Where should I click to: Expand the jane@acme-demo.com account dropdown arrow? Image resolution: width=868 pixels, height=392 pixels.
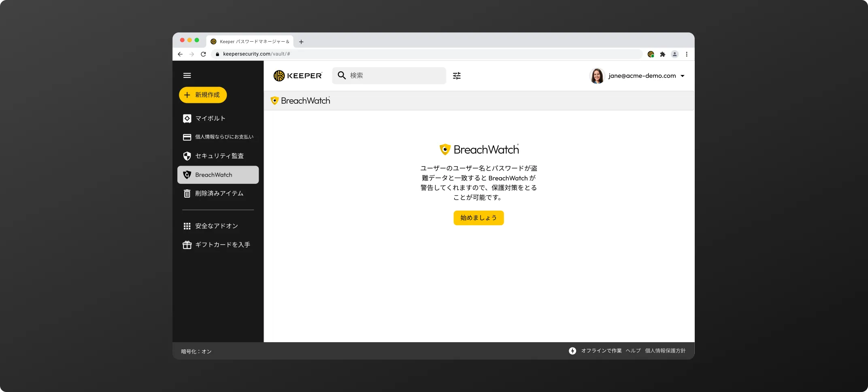click(683, 76)
